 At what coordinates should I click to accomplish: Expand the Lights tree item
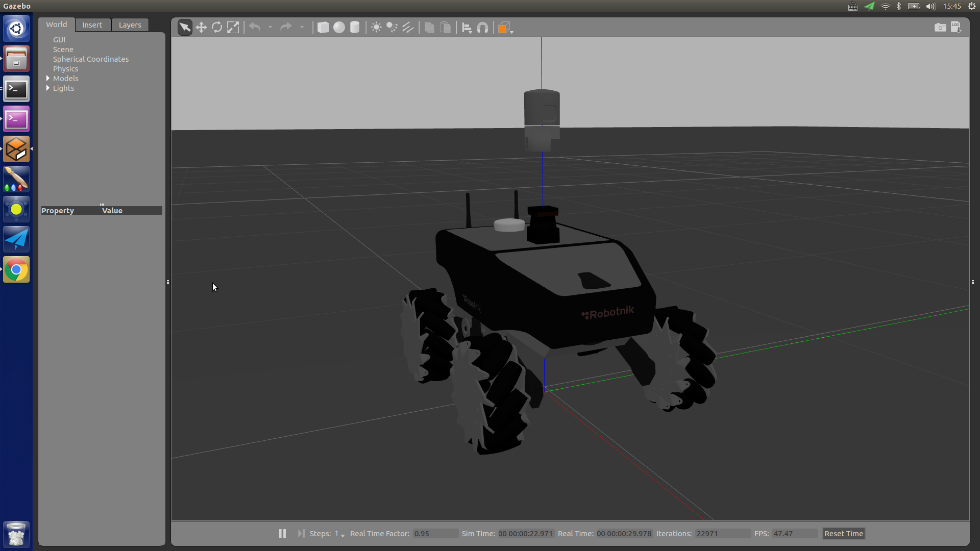(x=48, y=88)
